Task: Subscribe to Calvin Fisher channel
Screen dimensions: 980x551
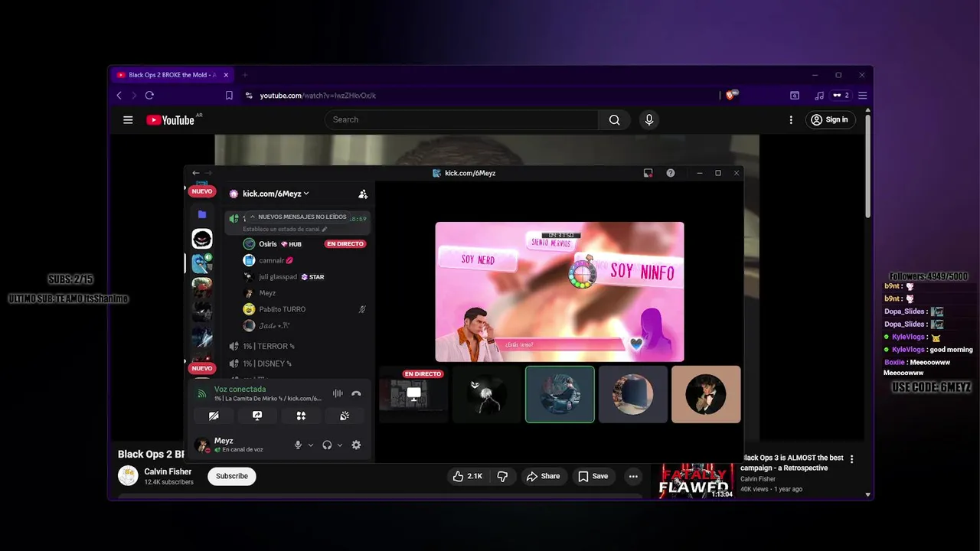Action: point(232,476)
